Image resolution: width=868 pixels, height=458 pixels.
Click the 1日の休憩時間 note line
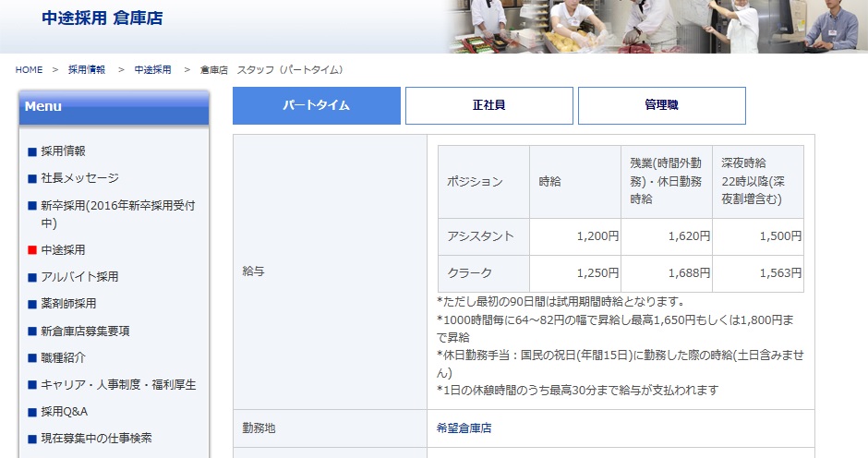(x=577, y=391)
